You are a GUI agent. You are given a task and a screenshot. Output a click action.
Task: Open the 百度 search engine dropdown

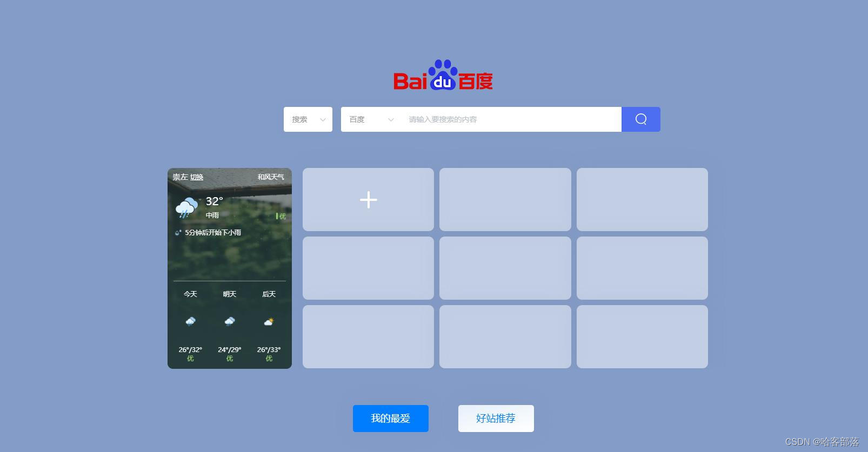(x=371, y=119)
